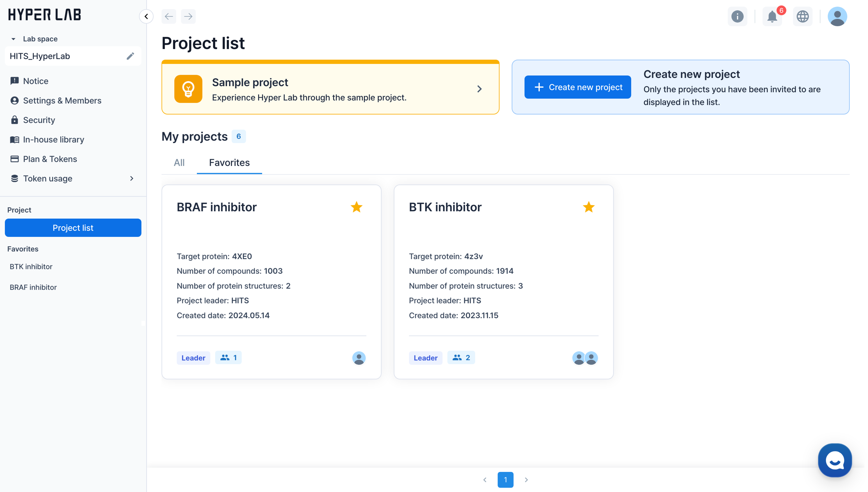Click Create new project button
The image size is (868, 492).
coord(577,87)
